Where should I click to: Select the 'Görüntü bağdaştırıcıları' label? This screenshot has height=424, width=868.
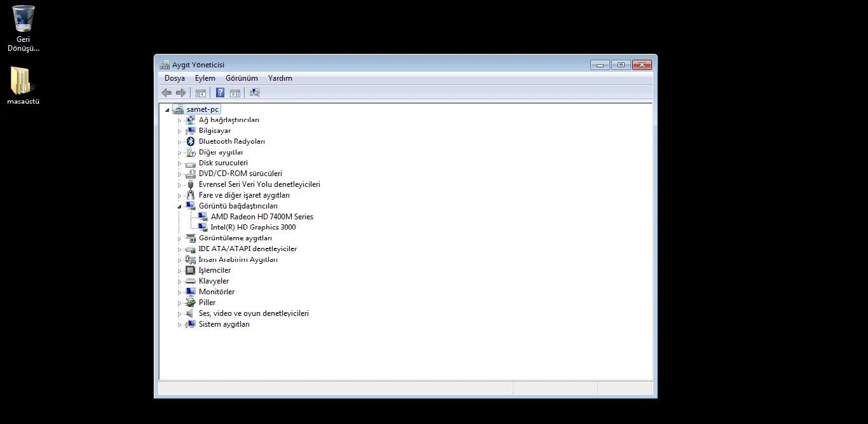[238, 206]
